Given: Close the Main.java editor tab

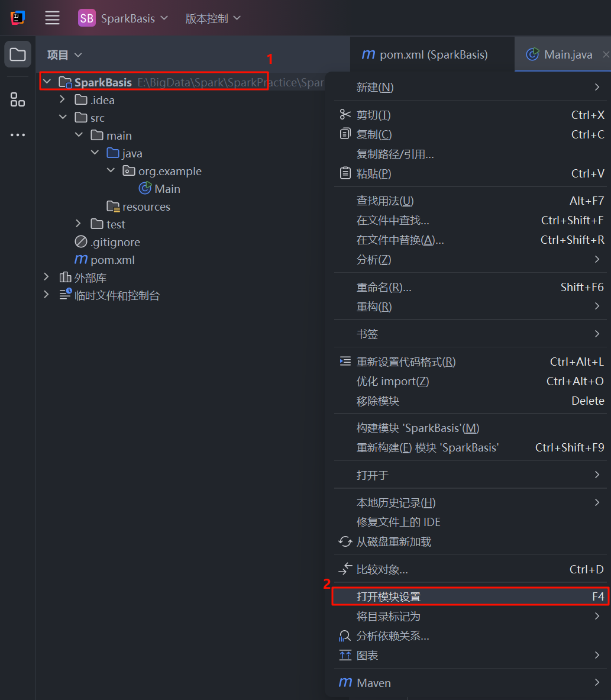Looking at the screenshot, I should tap(605, 54).
